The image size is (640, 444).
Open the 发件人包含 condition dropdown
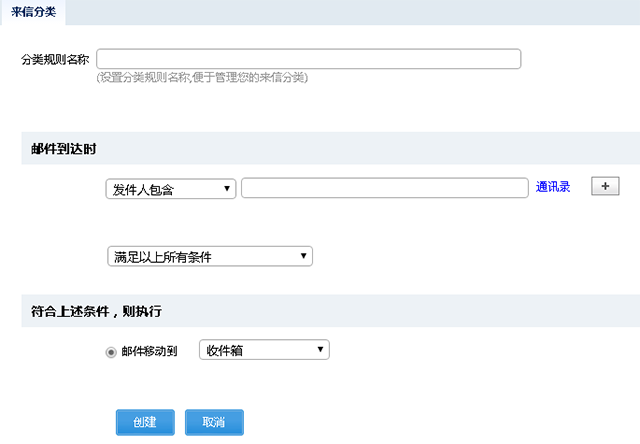click(x=169, y=189)
